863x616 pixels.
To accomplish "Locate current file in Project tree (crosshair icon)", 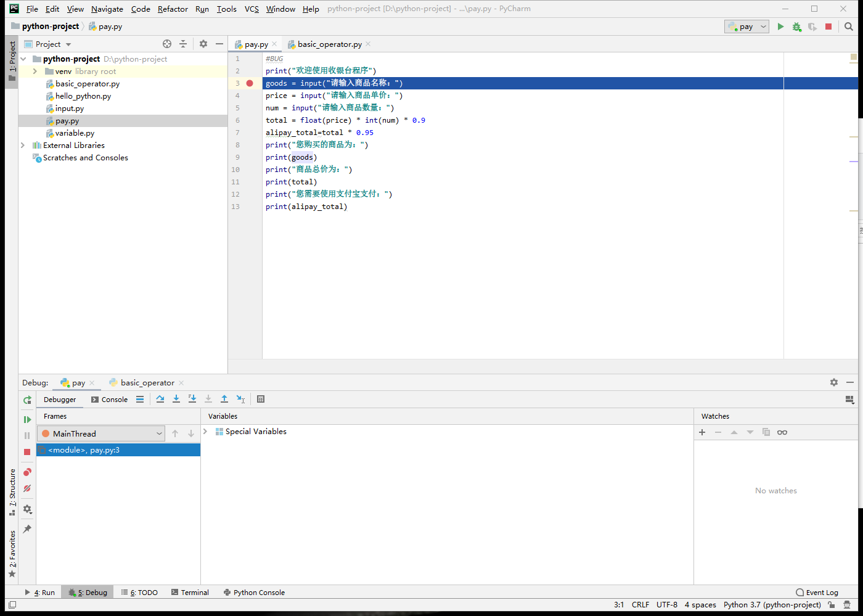I will [167, 44].
